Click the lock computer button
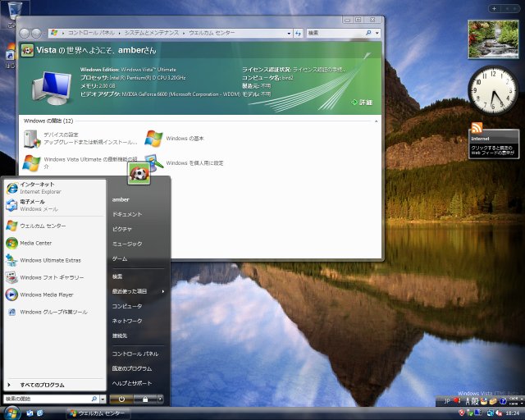 pyautogui.click(x=145, y=399)
